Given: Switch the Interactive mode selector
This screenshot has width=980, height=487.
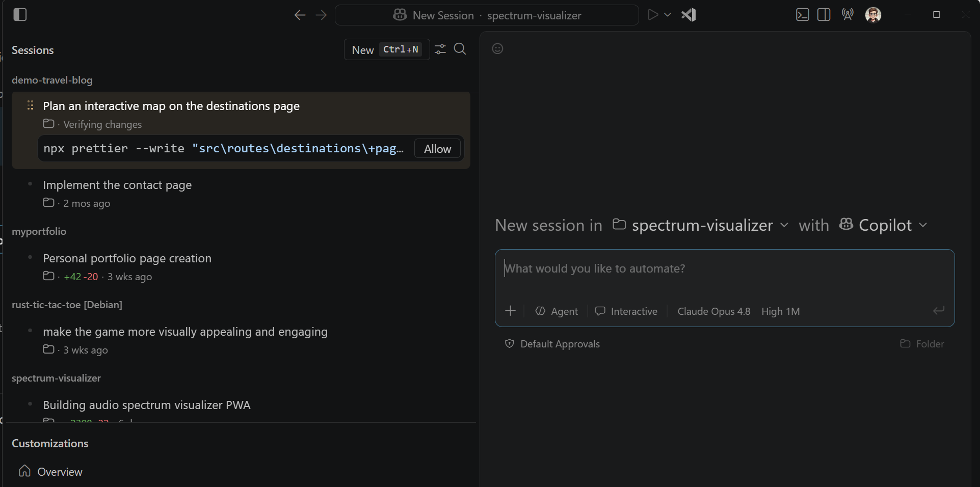Looking at the screenshot, I should (x=626, y=311).
